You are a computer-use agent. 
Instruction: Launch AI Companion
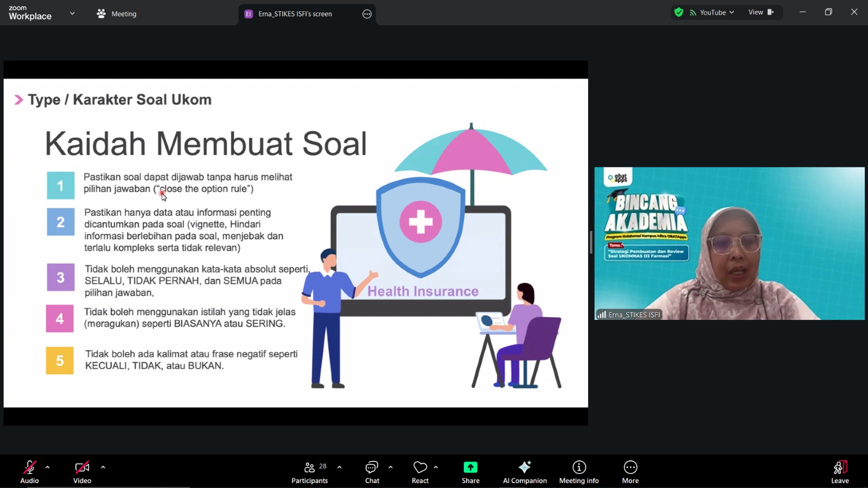525,472
